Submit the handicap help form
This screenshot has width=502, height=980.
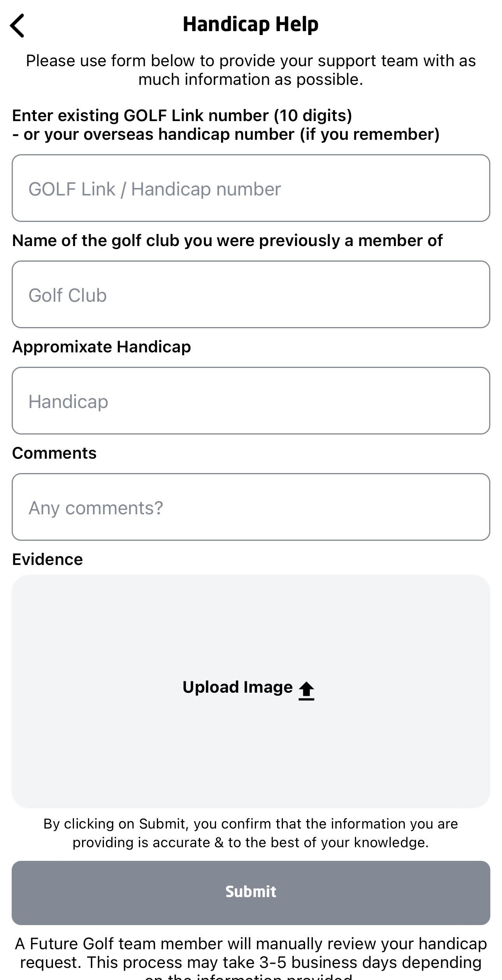point(251,893)
